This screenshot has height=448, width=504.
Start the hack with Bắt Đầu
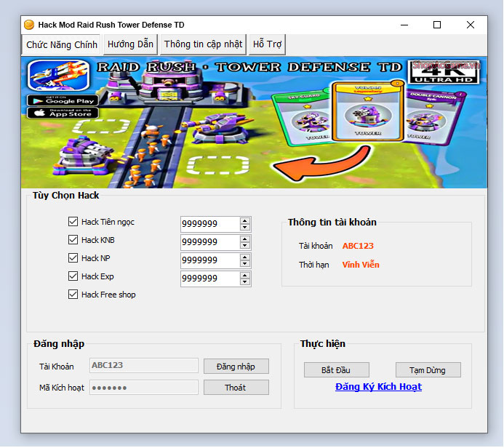point(336,370)
